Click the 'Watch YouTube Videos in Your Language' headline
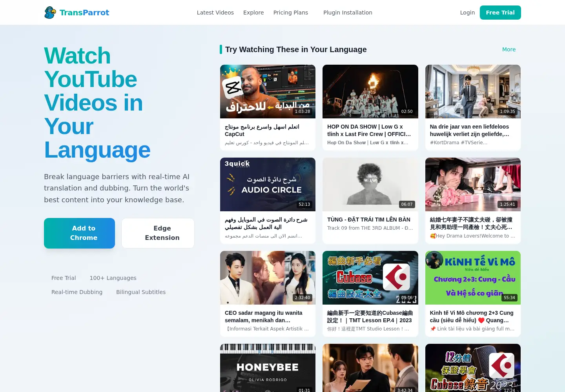This screenshot has width=565, height=392. pyautogui.click(x=97, y=103)
